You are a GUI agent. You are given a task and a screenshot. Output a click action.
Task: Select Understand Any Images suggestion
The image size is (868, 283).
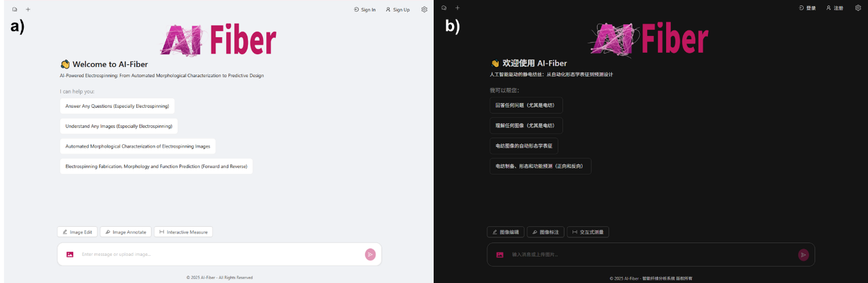119,126
